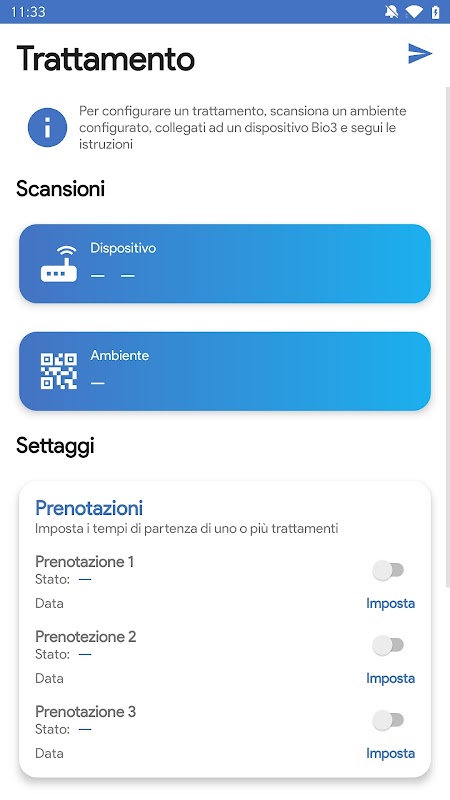Click Imposta for Prenotazione 3
Image resolution: width=450 pixels, height=800 pixels.
390,753
